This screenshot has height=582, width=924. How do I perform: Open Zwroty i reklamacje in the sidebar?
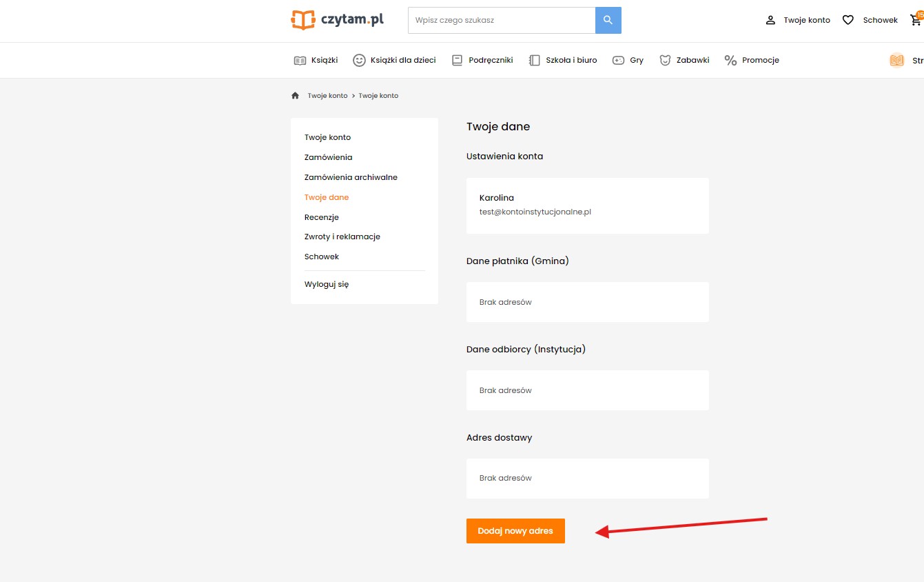pyautogui.click(x=342, y=237)
